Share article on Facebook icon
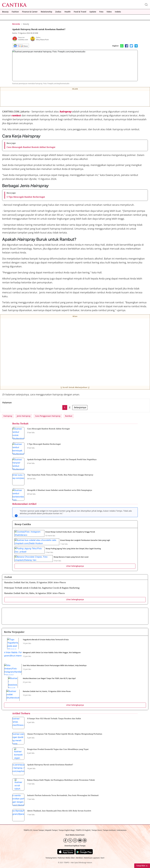This screenshot has width=150, height=868. 126,46
